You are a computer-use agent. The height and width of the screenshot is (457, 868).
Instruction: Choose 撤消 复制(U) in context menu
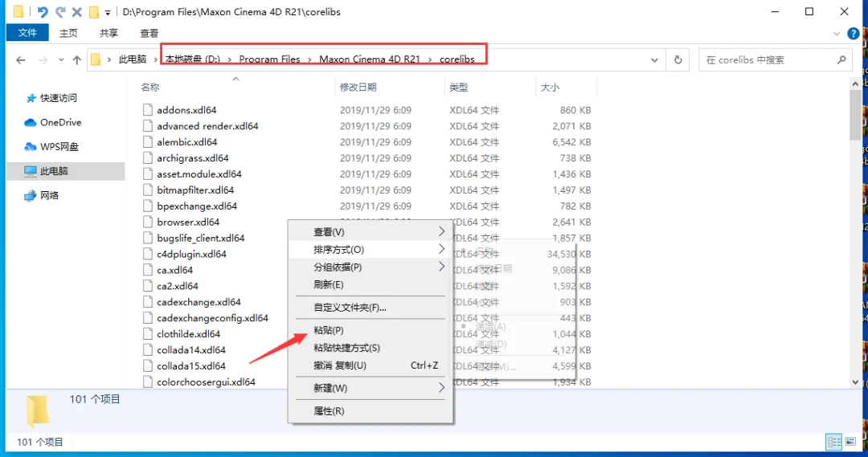tap(371, 365)
